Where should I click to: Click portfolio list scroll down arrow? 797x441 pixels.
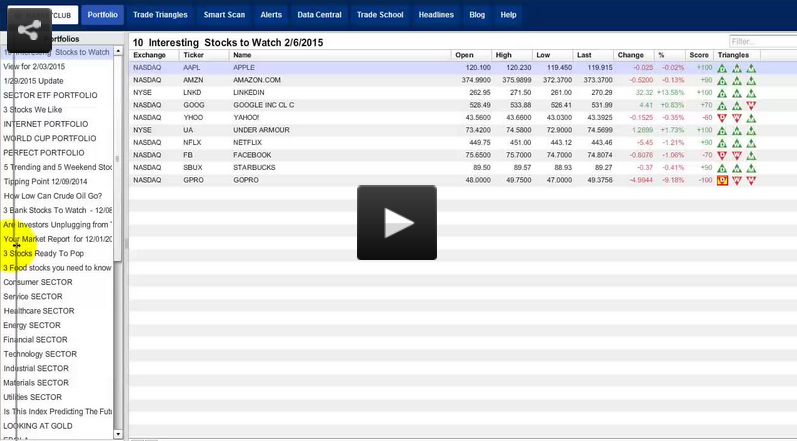coord(118,434)
